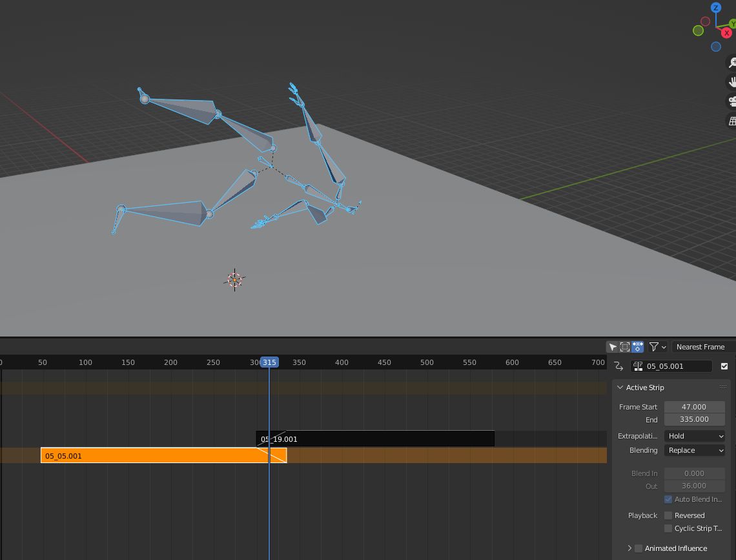This screenshot has width=736, height=560.
Task: Click the Active Strip panel drag grip
Action: pyautogui.click(x=723, y=388)
